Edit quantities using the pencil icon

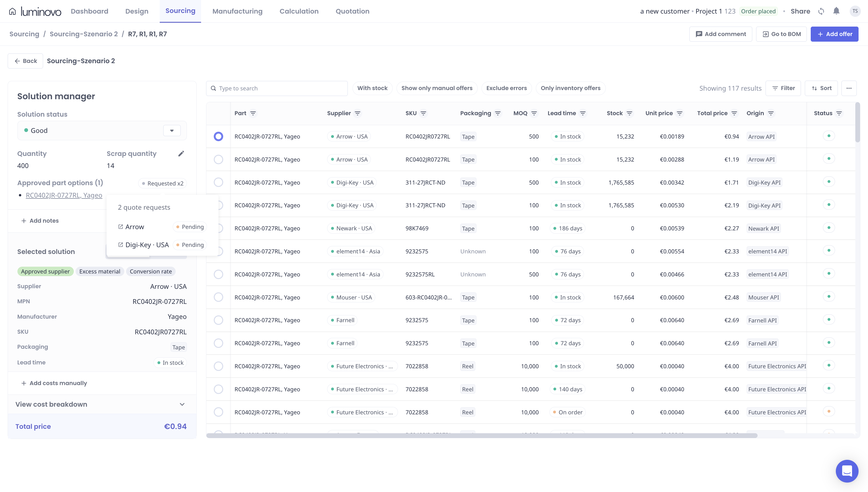click(x=181, y=153)
